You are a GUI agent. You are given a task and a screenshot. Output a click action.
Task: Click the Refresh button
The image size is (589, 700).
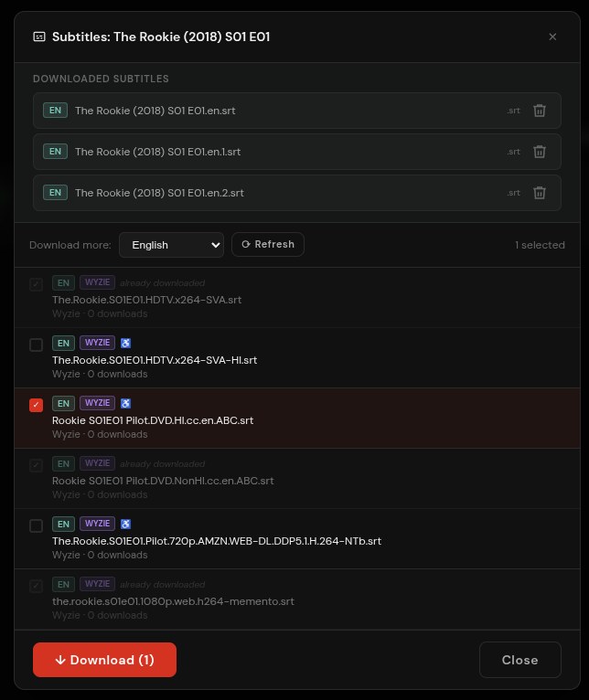(268, 244)
